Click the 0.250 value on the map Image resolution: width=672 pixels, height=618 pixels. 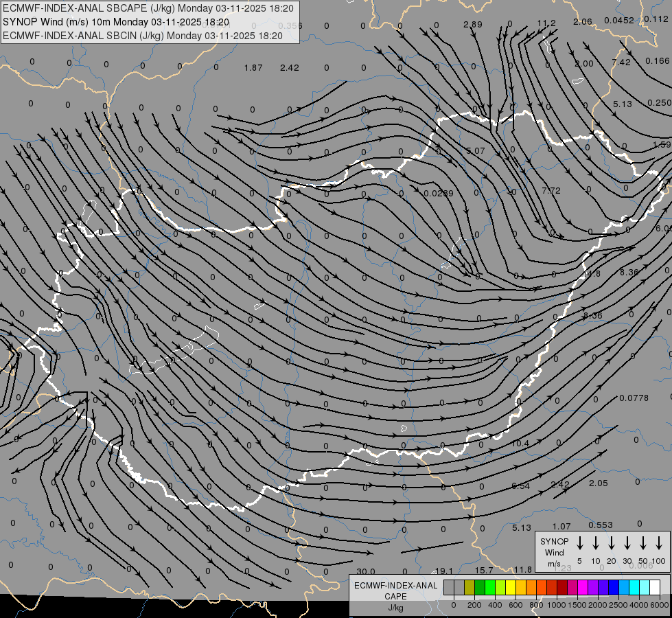click(x=659, y=102)
